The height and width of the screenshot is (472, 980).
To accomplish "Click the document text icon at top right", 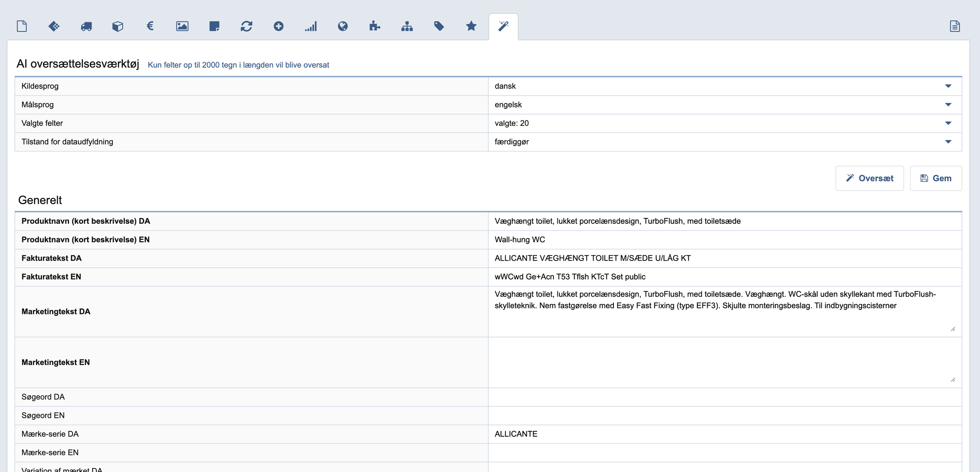I will click(x=955, y=26).
